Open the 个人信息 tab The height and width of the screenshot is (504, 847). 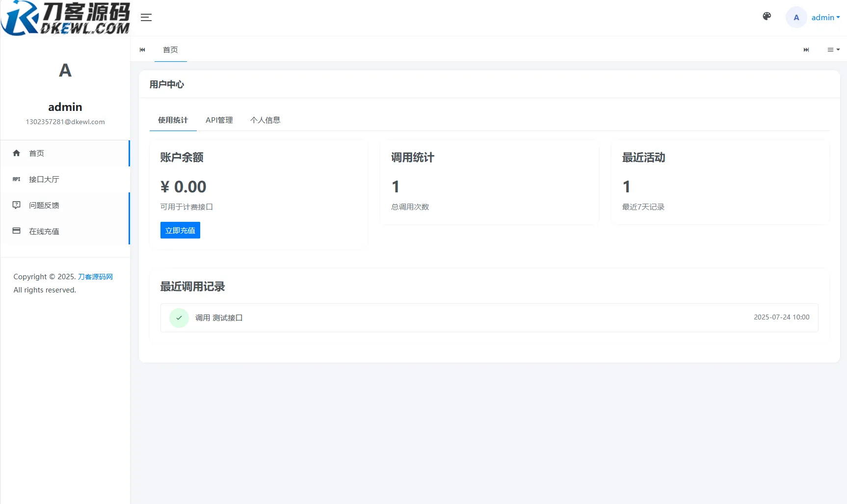(265, 120)
